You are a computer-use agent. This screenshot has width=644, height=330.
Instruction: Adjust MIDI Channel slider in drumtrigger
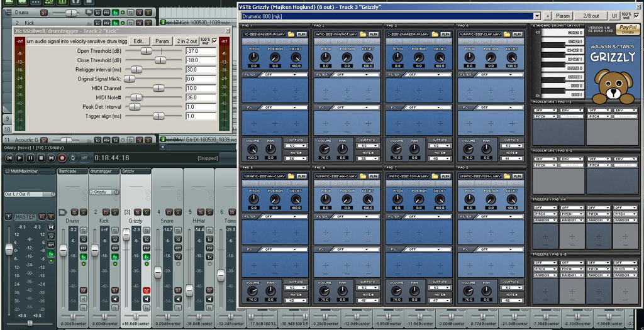(x=158, y=88)
